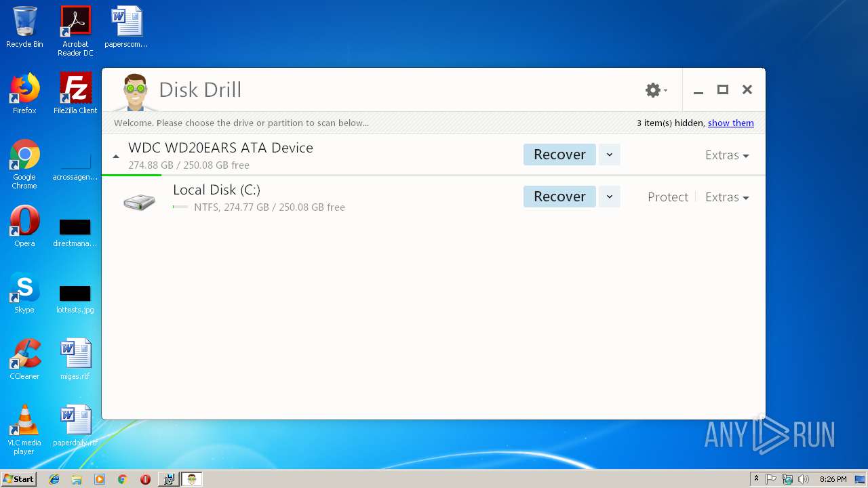Recover the WDC WD20EARS ATA Device
This screenshot has width=868, height=488.
pos(559,155)
